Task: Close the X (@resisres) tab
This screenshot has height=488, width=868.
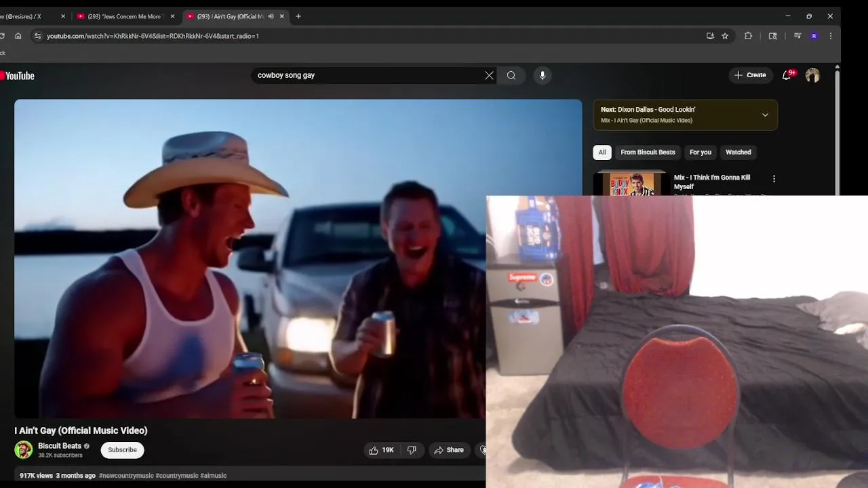Action: 63,16
